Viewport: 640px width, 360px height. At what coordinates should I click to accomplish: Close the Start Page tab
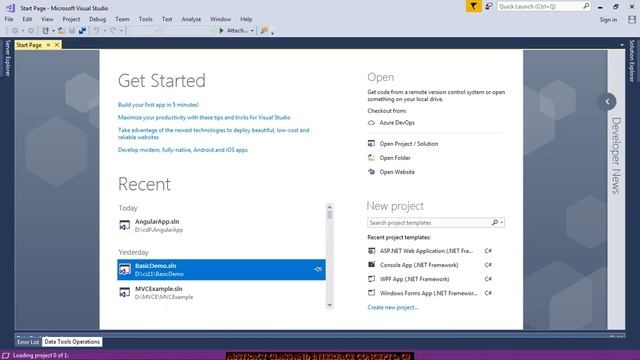coord(57,45)
